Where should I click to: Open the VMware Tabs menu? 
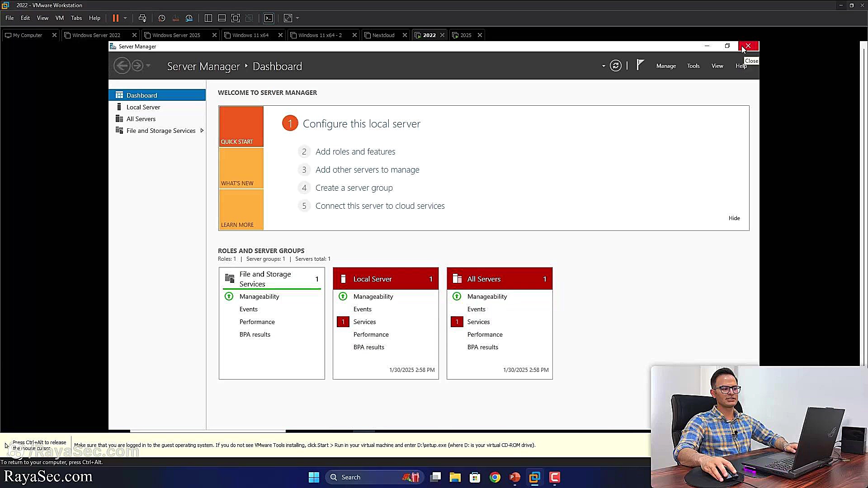coord(76,18)
